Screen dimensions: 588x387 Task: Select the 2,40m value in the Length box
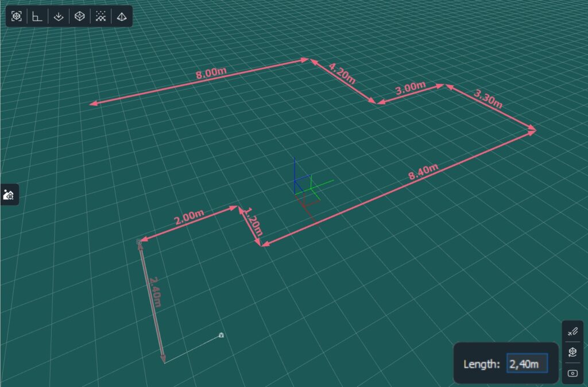(x=527, y=363)
